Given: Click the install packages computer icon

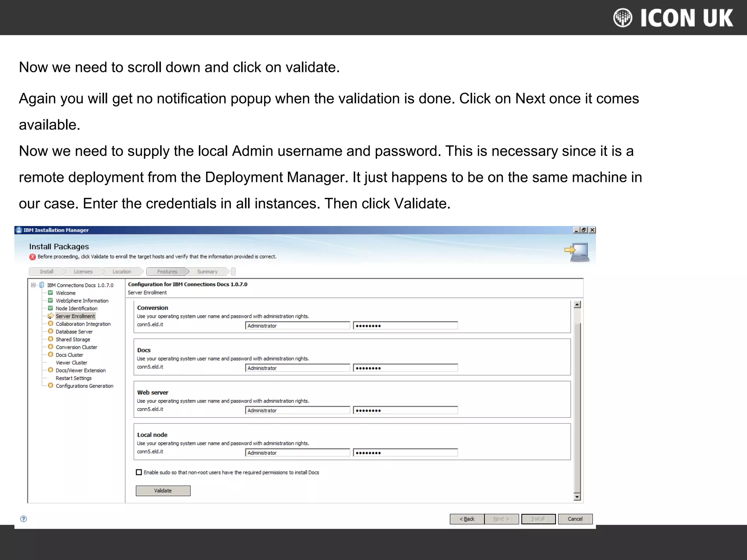Looking at the screenshot, I should [577, 252].
